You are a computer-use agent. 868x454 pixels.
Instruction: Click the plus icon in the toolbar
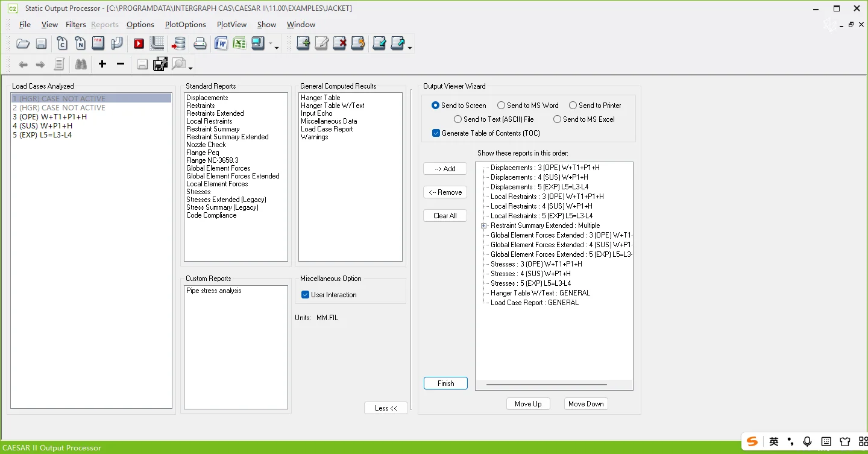[102, 64]
